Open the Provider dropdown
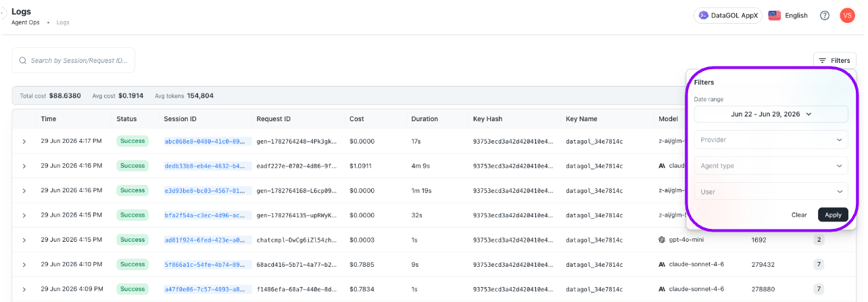This screenshot has width=868, height=302. coord(771,140)
